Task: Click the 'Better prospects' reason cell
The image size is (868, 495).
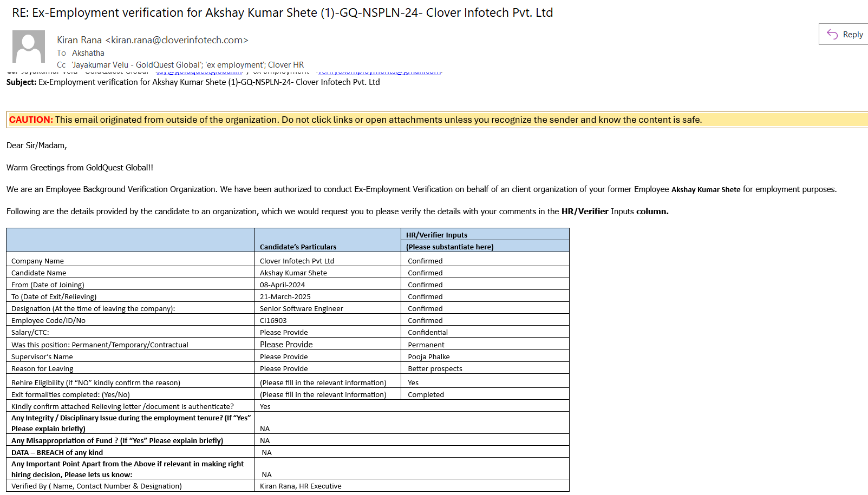Action: point(435,368)
